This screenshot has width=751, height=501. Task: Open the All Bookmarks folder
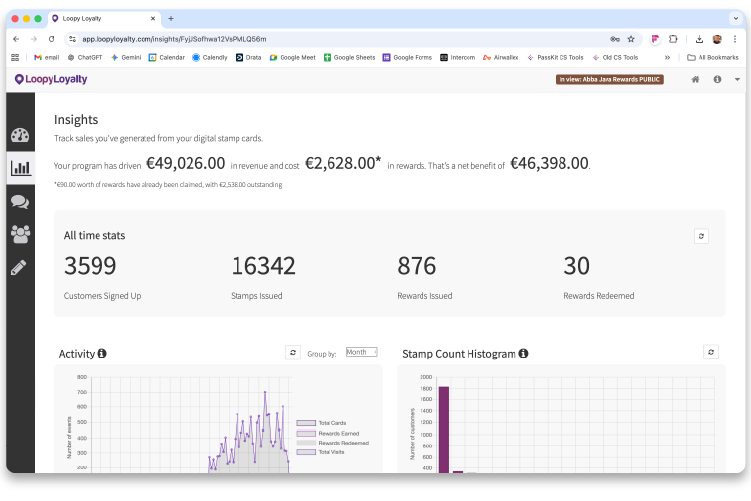(x=713, y=57)
